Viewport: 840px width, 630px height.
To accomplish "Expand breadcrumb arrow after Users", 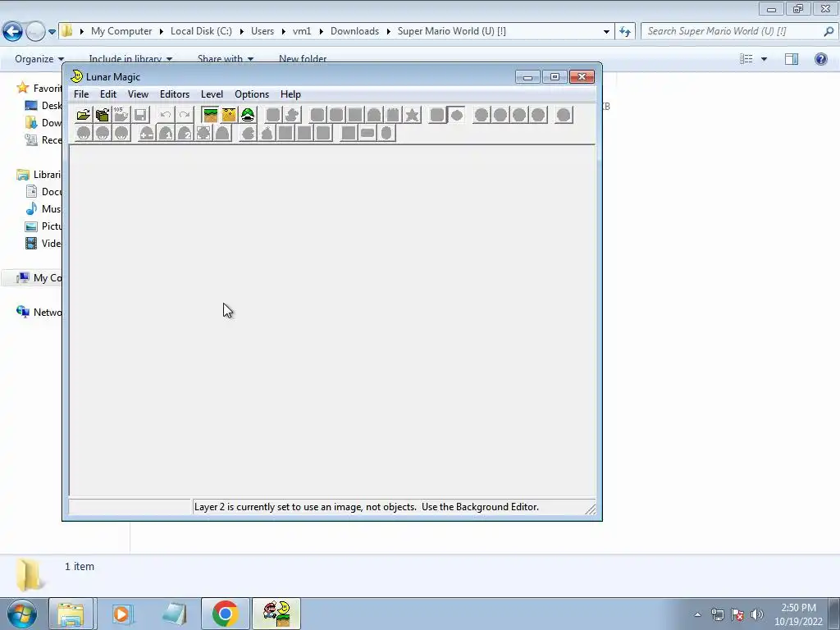I will coord(283,32).
